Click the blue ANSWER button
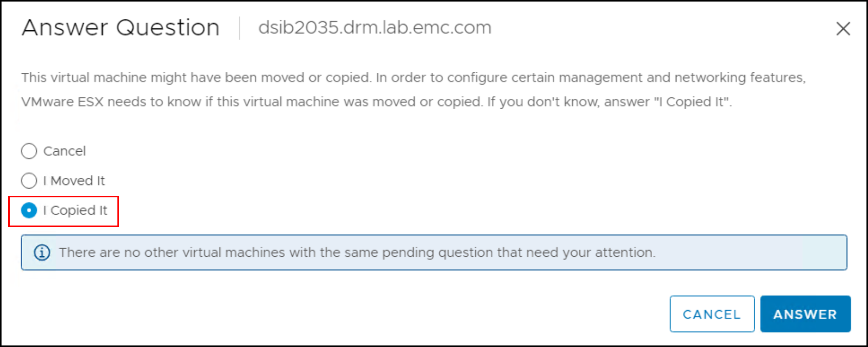The image size is (868, 347). pos(805,314)
